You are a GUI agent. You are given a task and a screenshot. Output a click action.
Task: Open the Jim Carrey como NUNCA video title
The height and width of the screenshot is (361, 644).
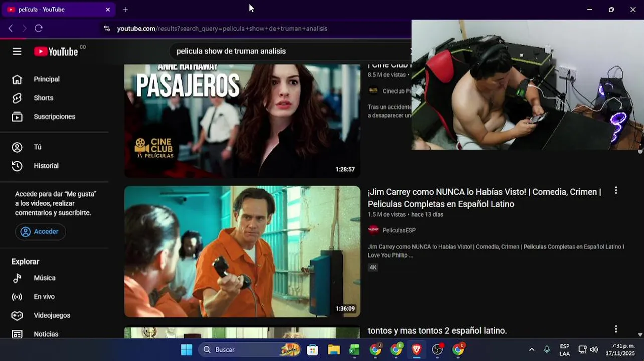pyautogui.click(x=485, y=198)
